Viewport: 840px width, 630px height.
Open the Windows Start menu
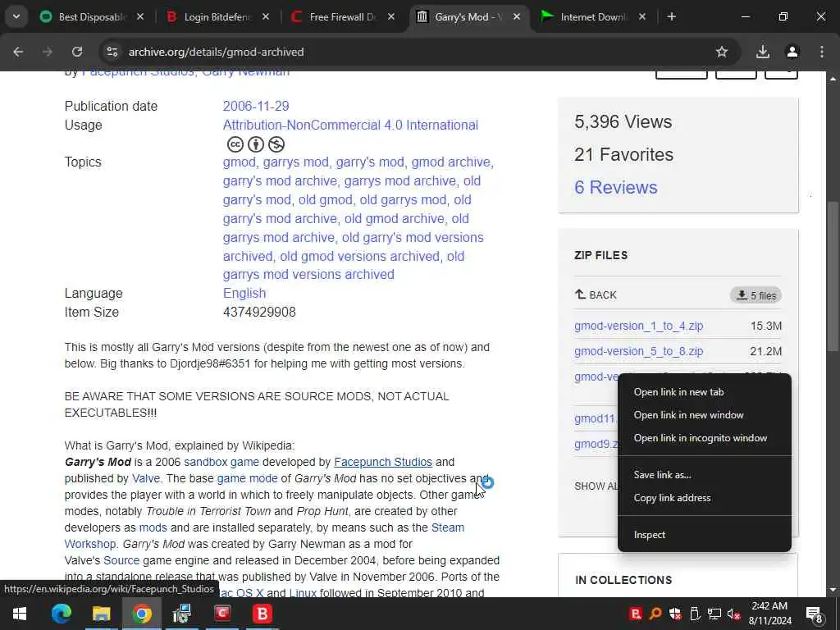pos(20,614)
